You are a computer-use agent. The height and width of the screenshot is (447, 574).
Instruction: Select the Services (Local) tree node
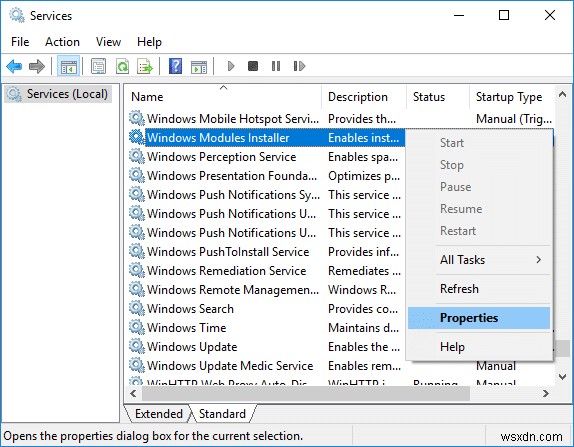(58, 94)
